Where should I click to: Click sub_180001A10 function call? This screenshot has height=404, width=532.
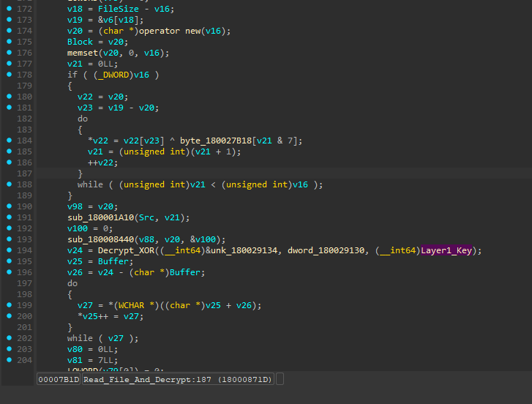(x=101, y=217)
